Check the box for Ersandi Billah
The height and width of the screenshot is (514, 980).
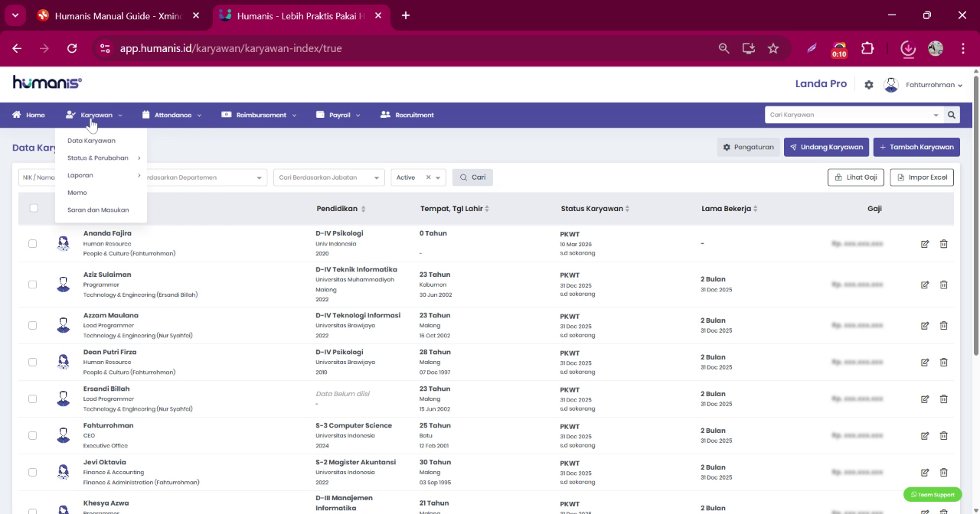32,399
